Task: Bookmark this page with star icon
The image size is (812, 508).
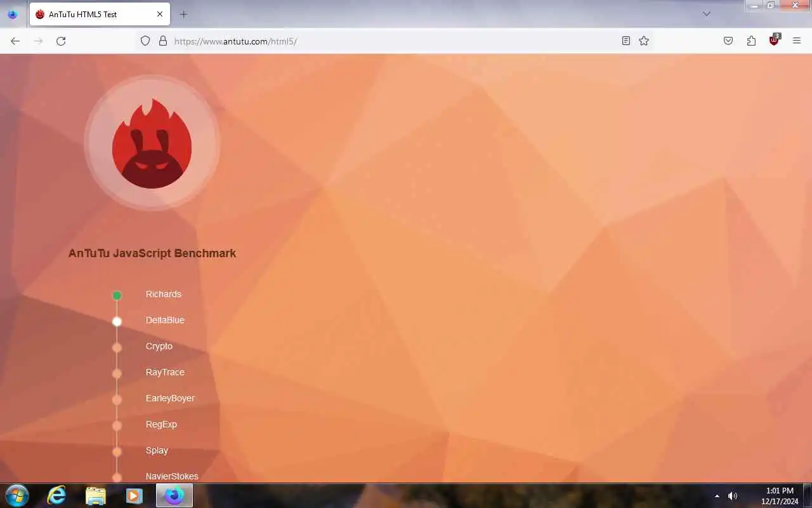Action: tap(644, 41)
